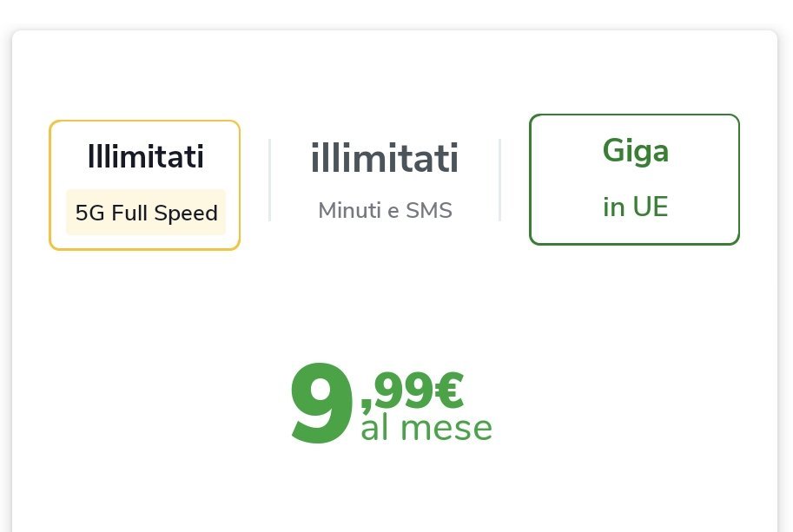Select the "5G Full Speed" badge

click(146, 213)
